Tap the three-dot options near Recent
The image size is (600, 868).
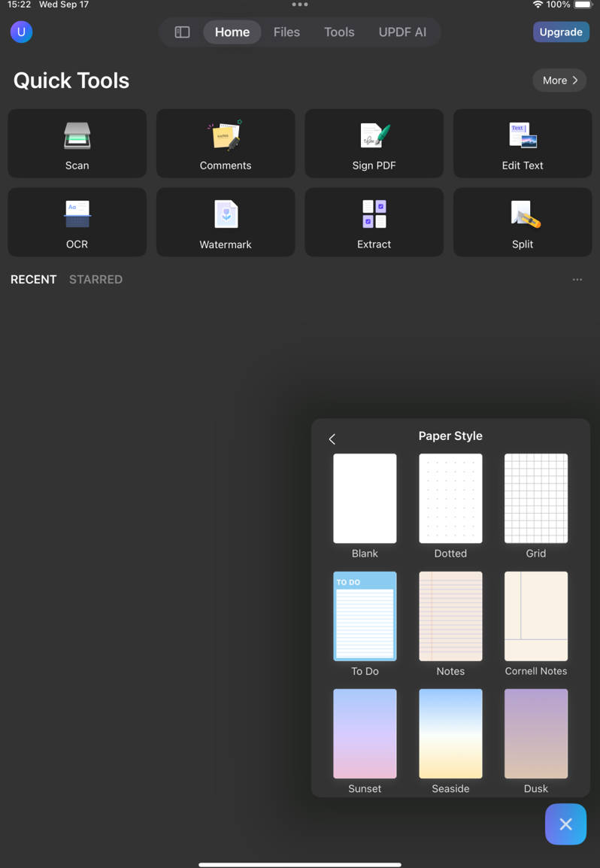tap(577, 280)
